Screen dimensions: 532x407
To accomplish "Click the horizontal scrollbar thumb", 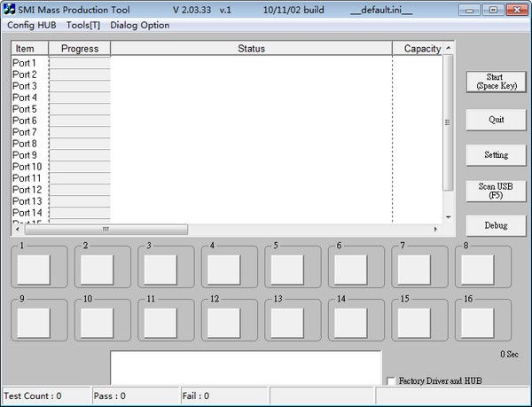I will 106,230.
